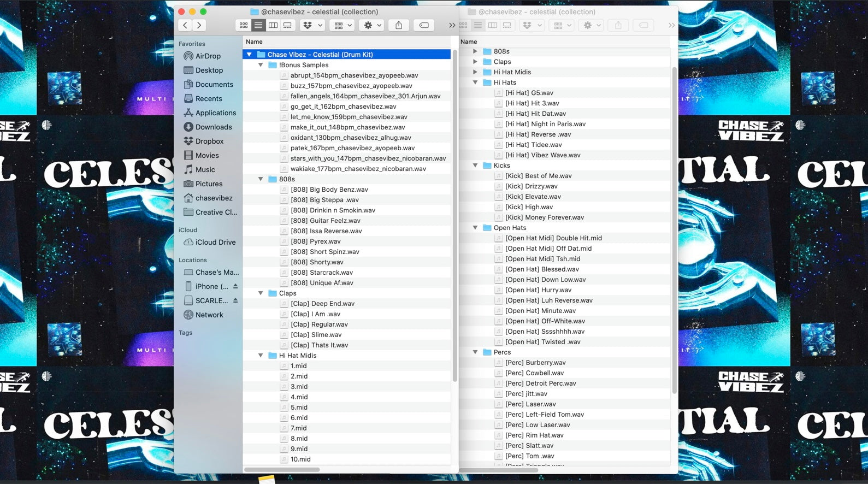
Task: Collapse the Kicks folder in back window
Action: 475,166
